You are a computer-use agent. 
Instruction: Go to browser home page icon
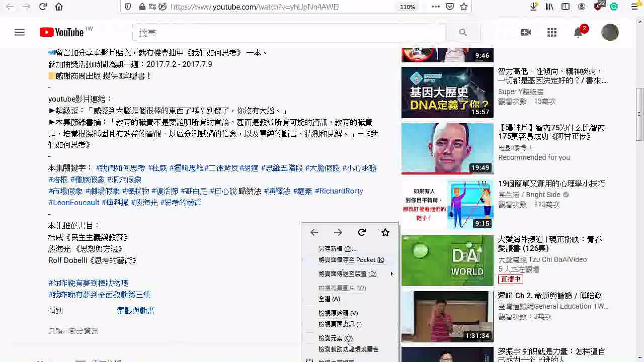pyautogui.click(x=59, y=7)
